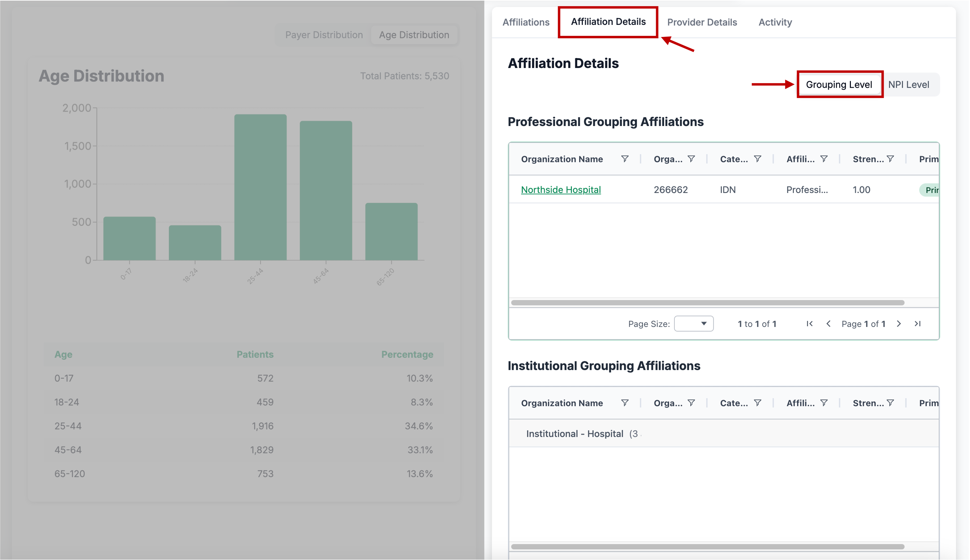Open the Page Size dropdown
Image resolution: width=970 pixels, height=560 pixels.
[x=693, y=324]
